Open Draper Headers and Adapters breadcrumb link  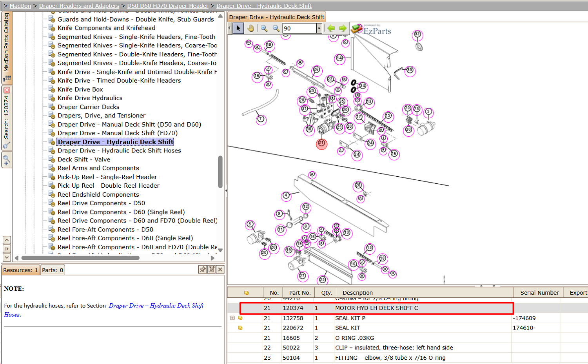click(x=79, y=6)
